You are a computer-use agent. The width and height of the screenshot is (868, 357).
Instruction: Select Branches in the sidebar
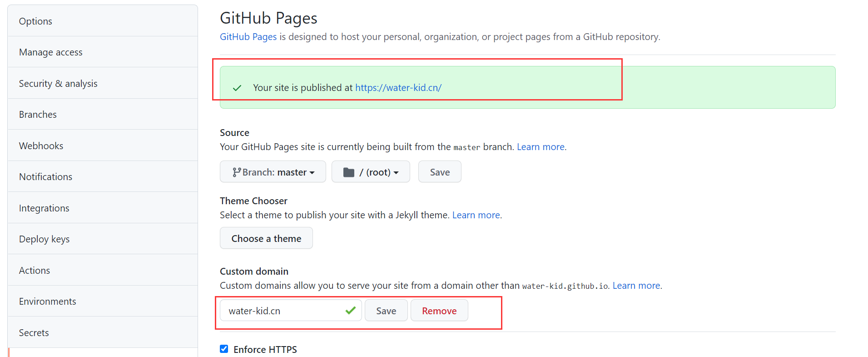[103, 114]
